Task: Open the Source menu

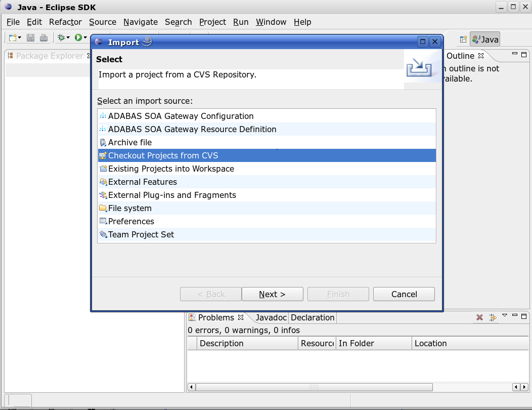Action: pos(103,22)
